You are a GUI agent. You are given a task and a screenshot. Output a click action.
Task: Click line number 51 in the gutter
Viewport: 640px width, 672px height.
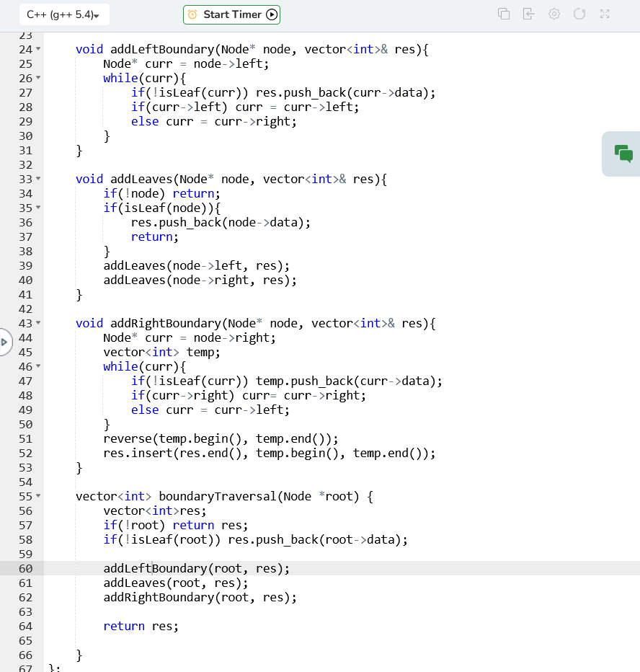[x=25, y=439]
